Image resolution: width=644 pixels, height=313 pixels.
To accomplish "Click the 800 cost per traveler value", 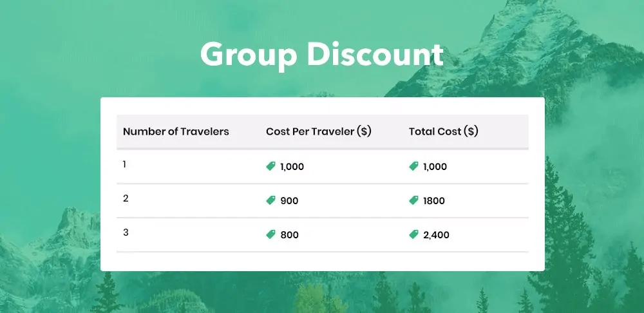I will tap(289, 235).
